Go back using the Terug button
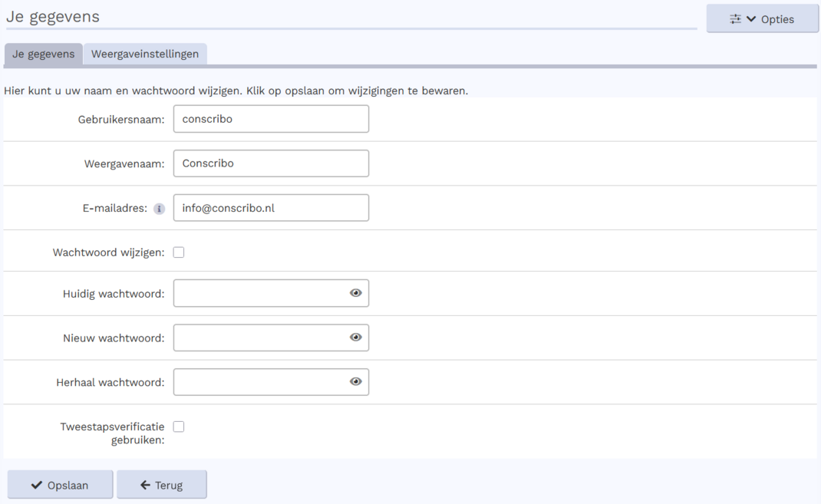The image size is (821, 504). (x=162, y=485)
